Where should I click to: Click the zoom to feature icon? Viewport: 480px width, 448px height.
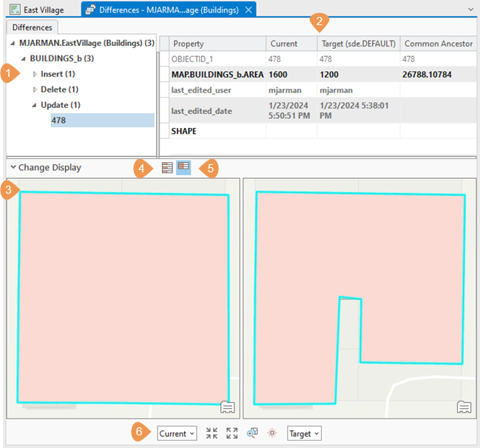pos(252,434)
